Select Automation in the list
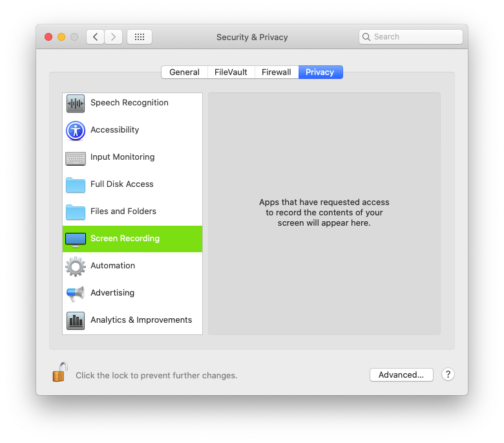This screenshot has width=504, height=443. coord(132,266)
